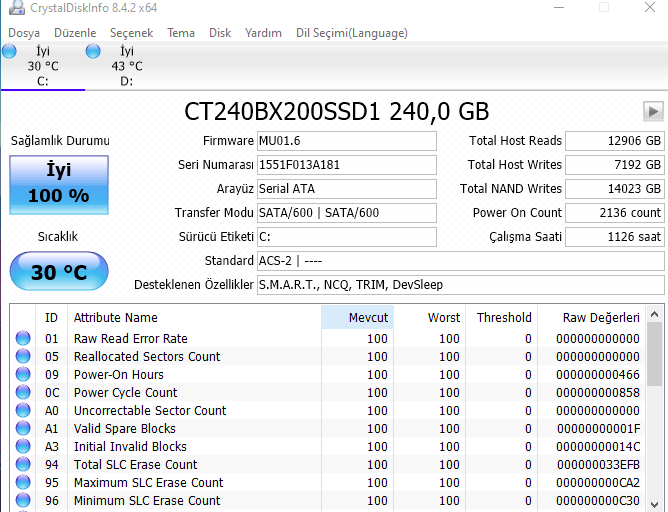Select the Maximum SLC Erase Count row
668x512 pixels.
pos(327,482)
